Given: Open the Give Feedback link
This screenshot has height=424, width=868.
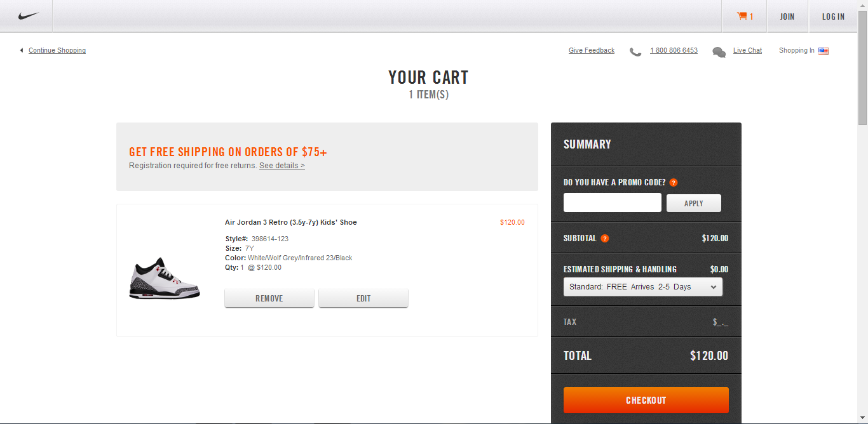Looking at the screenshot, I should click(592, 51).
